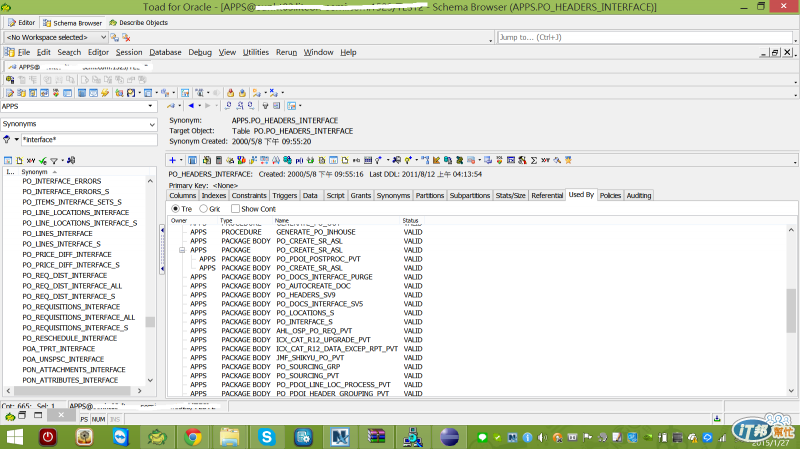Click the Status column header
800x449 pixels.
(x=410, y=220)
